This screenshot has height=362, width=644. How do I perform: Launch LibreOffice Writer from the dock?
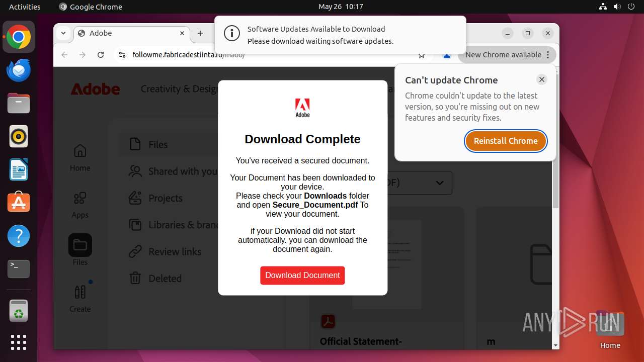click(19, 169)
